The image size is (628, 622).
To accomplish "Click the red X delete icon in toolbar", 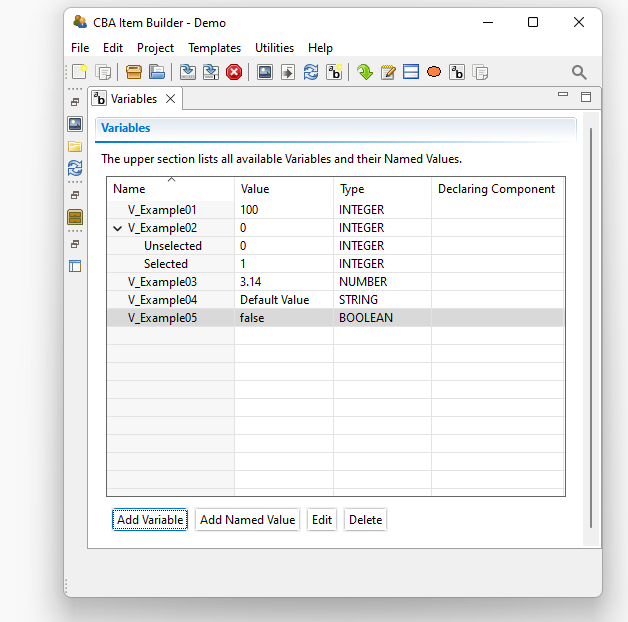I will [234, 72].
